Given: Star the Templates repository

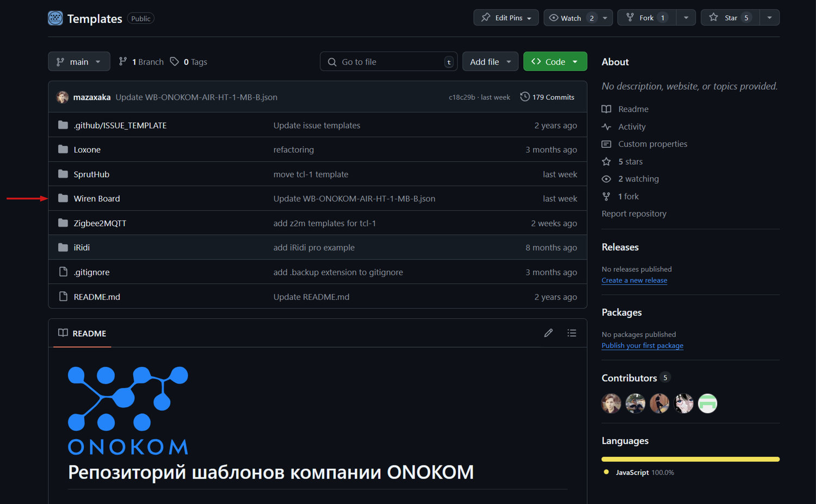Looking at the screenshot, I should tap(730, 18).
